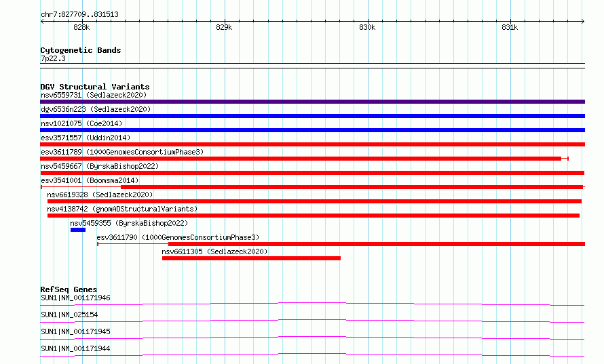Screen dimensions: 604x364
Task: Click the right arrow of the ruler
Action: [583, 21]
